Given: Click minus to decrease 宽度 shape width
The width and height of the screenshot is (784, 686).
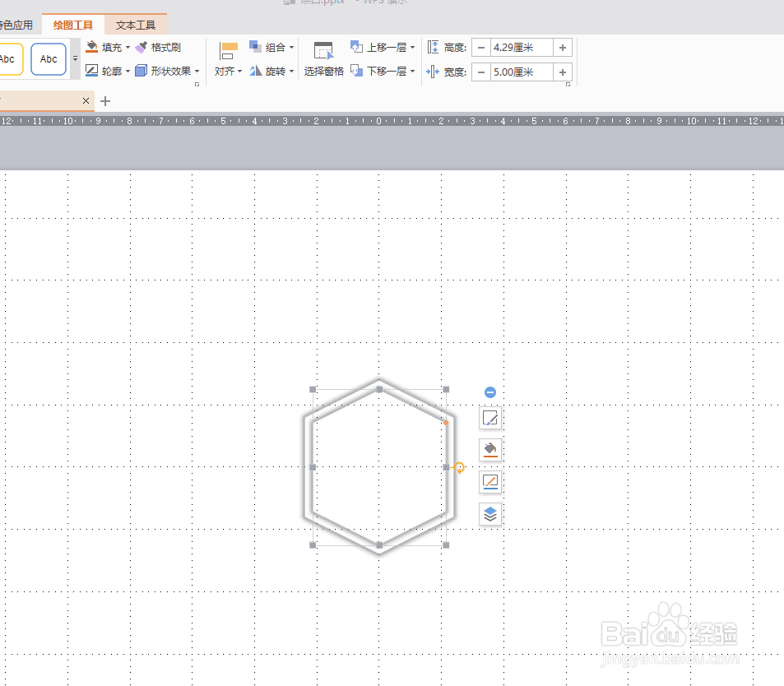Looking at the screenshot, I should click(x=481, y=72).
